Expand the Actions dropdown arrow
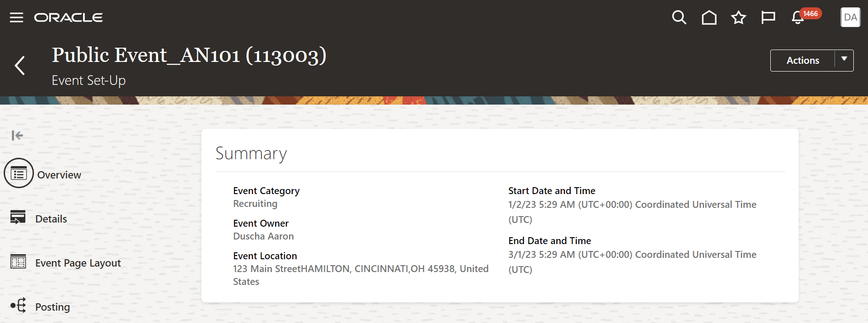The image size is (868, 323). tap(844, 60)
